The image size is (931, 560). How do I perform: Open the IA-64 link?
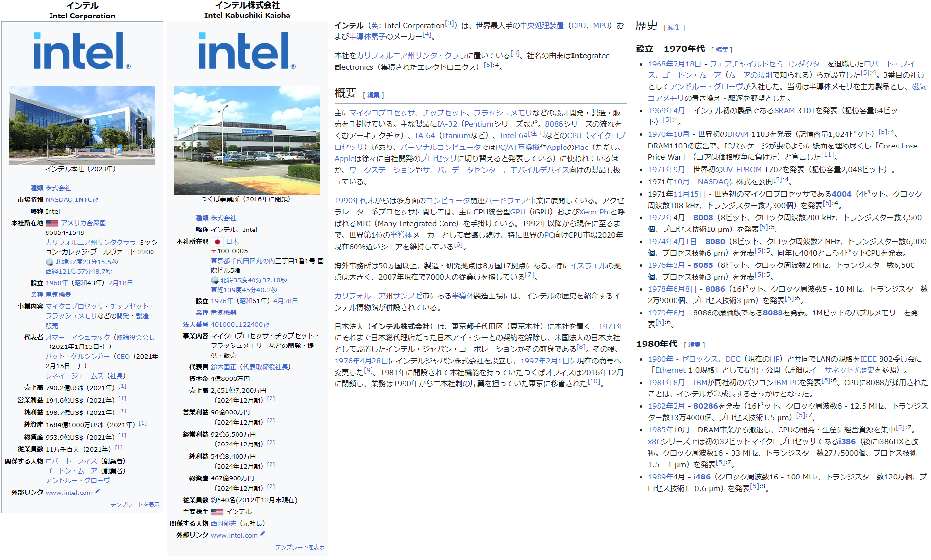pyautogui.click(x=424, y=136)
